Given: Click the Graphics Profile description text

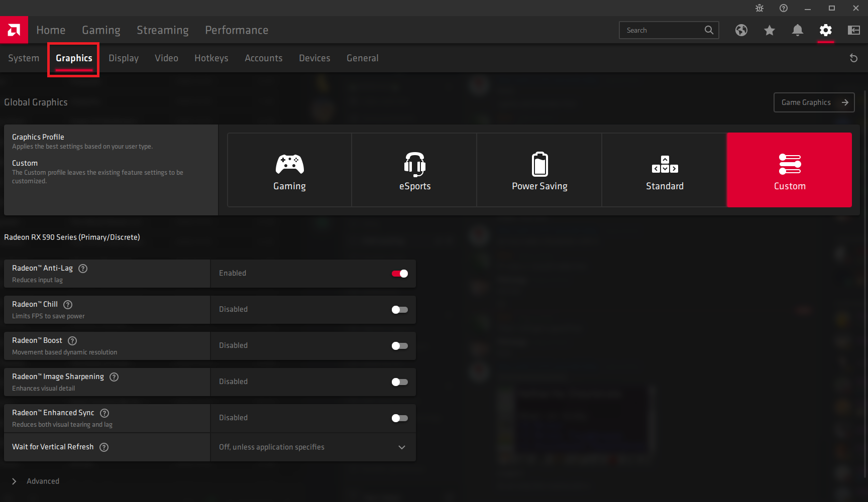Looking at the screenshot, I should [x=82, y=147].
